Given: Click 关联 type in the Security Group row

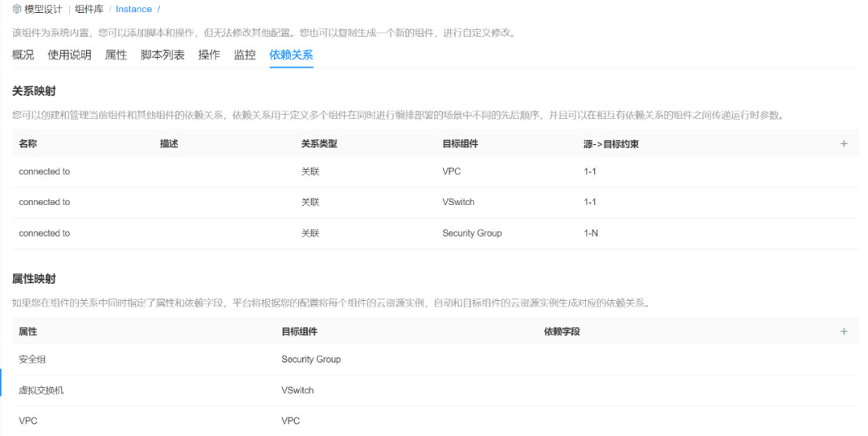Looking at the screenshot, I should 310,233.
